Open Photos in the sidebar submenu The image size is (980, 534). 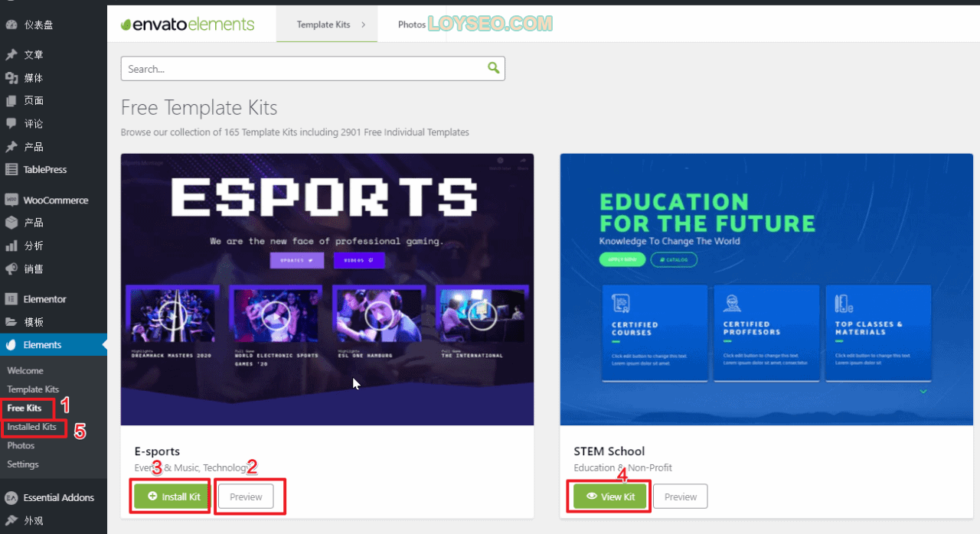[x=21, y=445]
